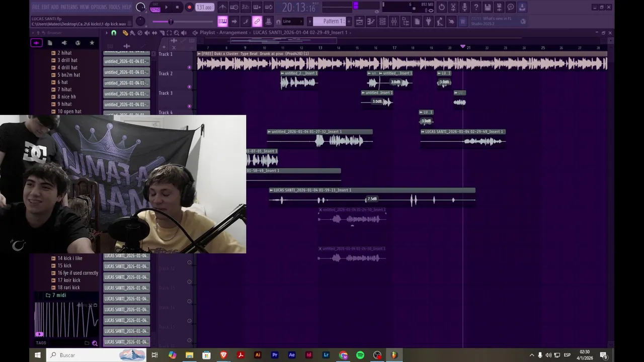This screenshot has height=362, width=644.
Task: Open the Channel rack icon
Action: click(382, 21)
